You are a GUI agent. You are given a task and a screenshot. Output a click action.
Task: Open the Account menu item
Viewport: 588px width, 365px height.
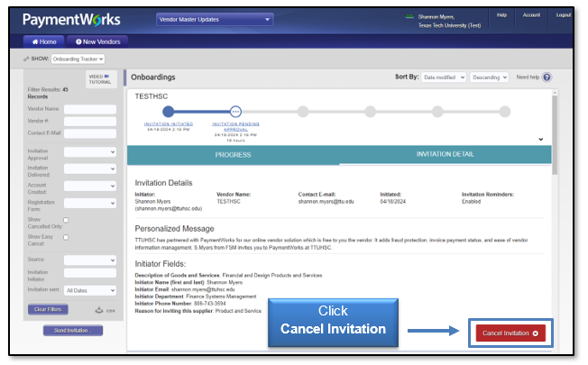pyautogui.click(x=531, y=15)
